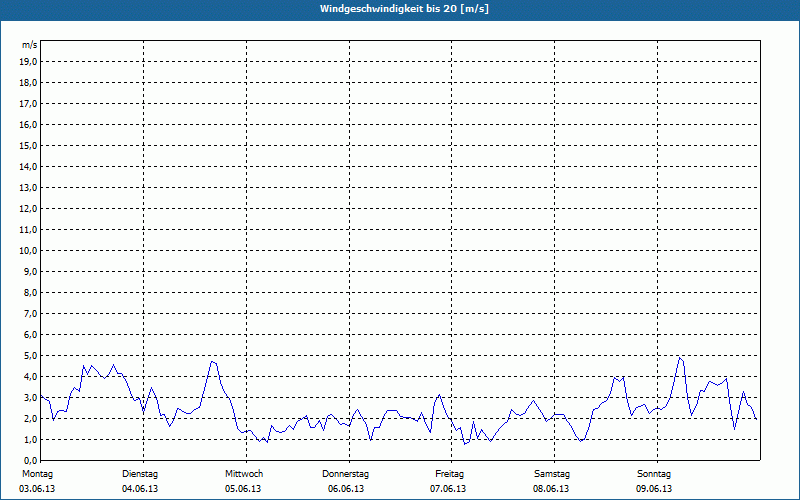Click the 9,0 y-axis label
The width and height of the screenshot is (800, 500).
click(31, 271)
